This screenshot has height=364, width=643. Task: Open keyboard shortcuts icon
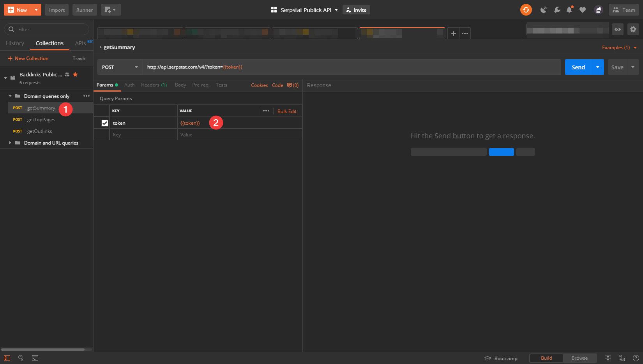tap(622, 358)
